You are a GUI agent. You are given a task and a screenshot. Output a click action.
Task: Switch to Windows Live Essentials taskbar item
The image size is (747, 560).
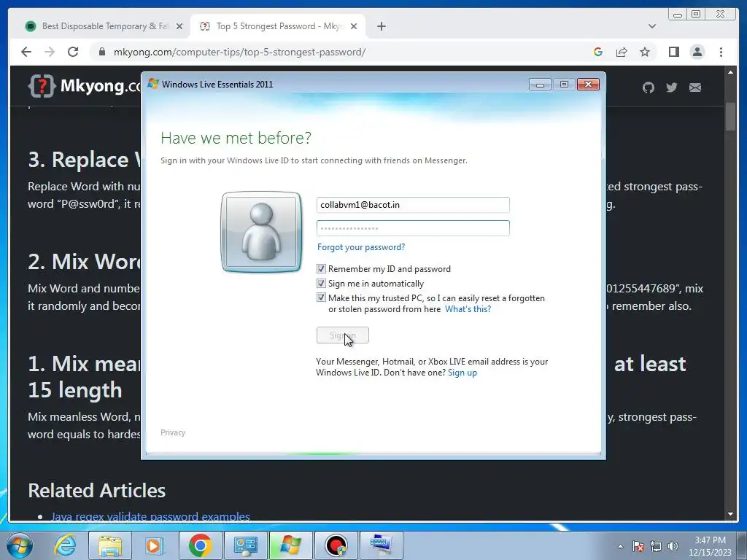(290, 545)
